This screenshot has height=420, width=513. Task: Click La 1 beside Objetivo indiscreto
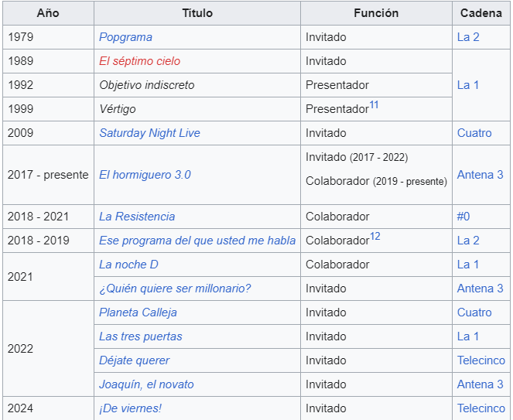[468, 85]
